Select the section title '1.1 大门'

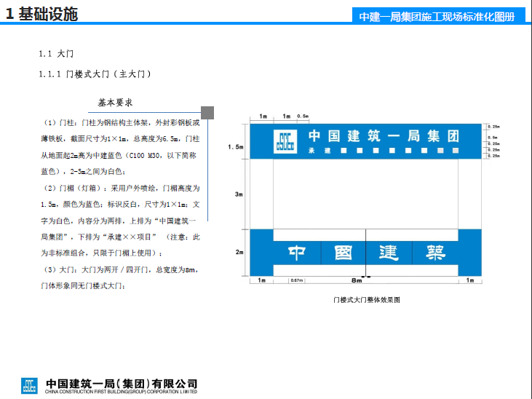pos(56,54)
